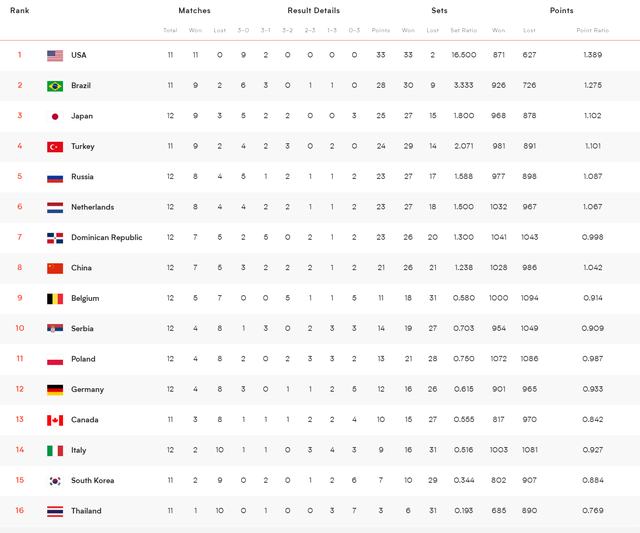The width and height of the screenshot is (640, 533).
Task: Click the Canada flag icon
Action: coord(55,420)
